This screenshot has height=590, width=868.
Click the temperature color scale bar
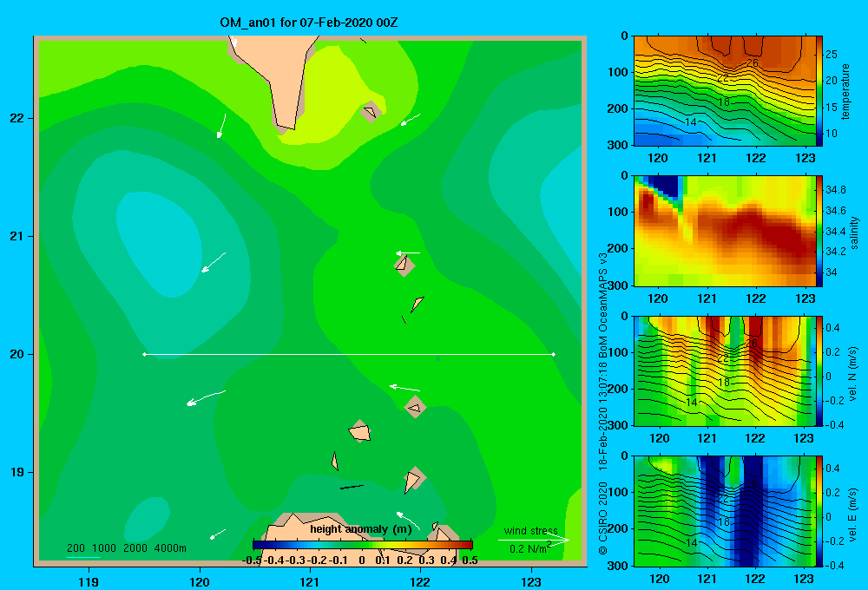point(819,91)
